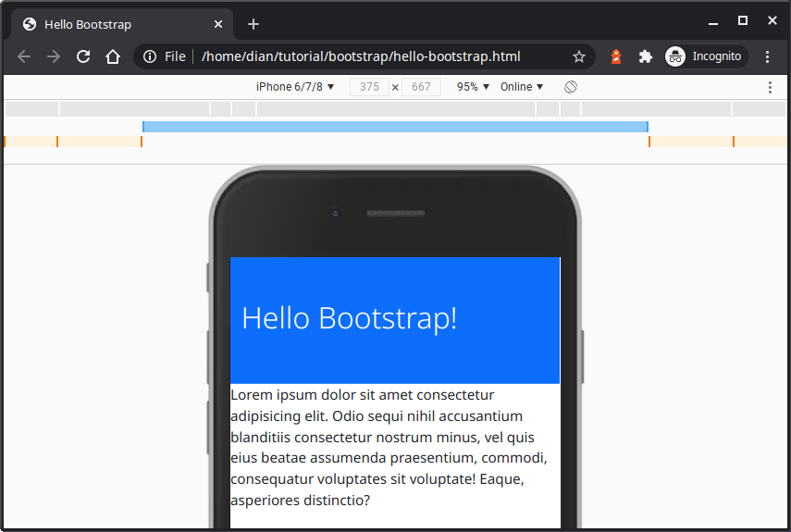Screen dimensions: 791x532
Task: Open the Online throttling dropdown
Action: (x=522, y=87)
